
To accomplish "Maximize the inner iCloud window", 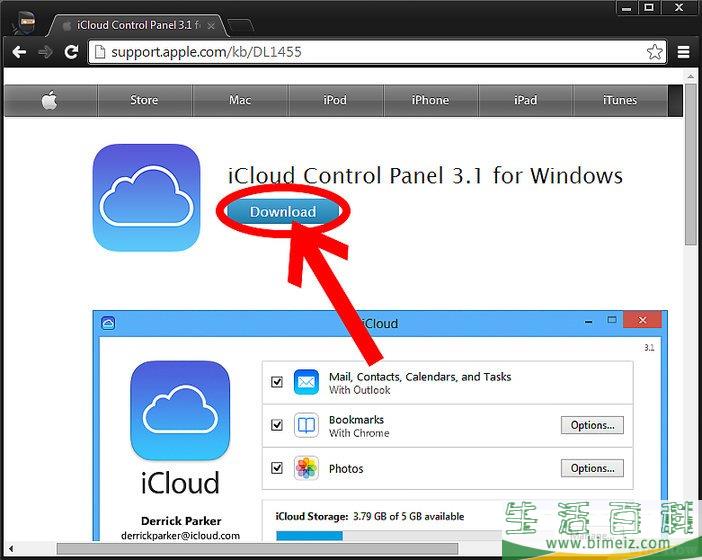I will 612,320.
